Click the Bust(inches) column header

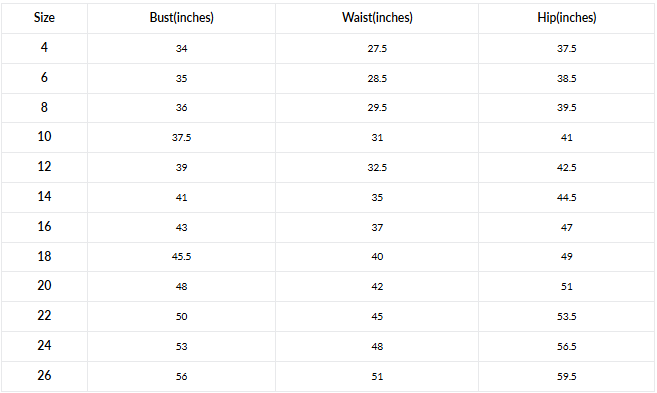(x=181, y=18)
